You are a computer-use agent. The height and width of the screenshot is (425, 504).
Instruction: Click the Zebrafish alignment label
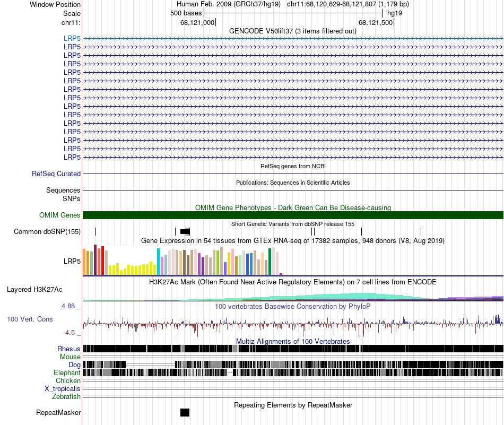[66, 397]
